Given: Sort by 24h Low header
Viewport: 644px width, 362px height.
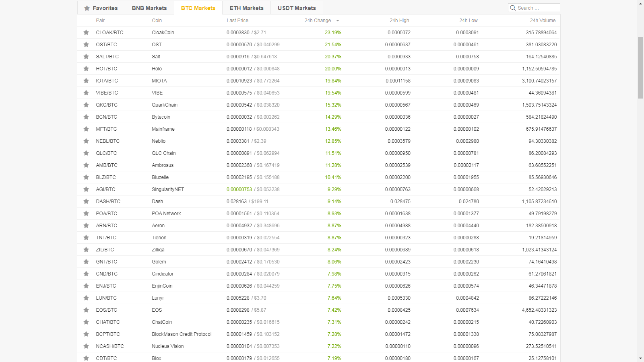Looking at the screenshot, I should pyautogui.click(x=469, y=21).
